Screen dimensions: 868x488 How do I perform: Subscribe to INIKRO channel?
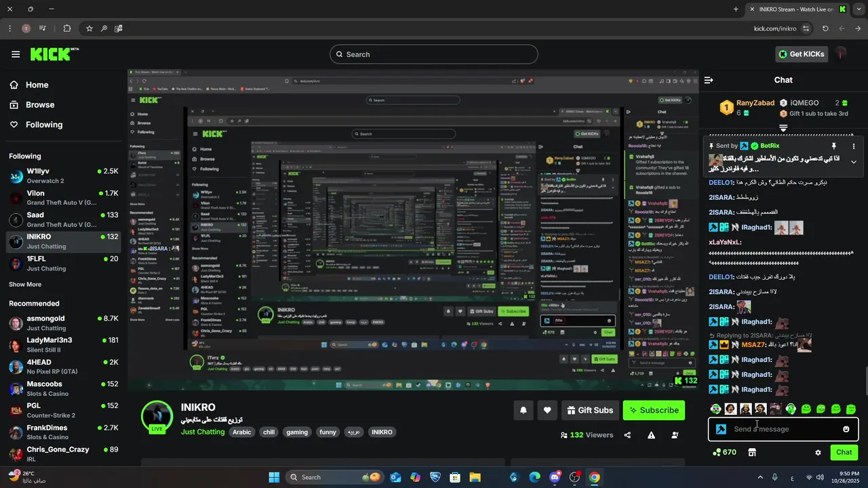(x=654, y=410)
